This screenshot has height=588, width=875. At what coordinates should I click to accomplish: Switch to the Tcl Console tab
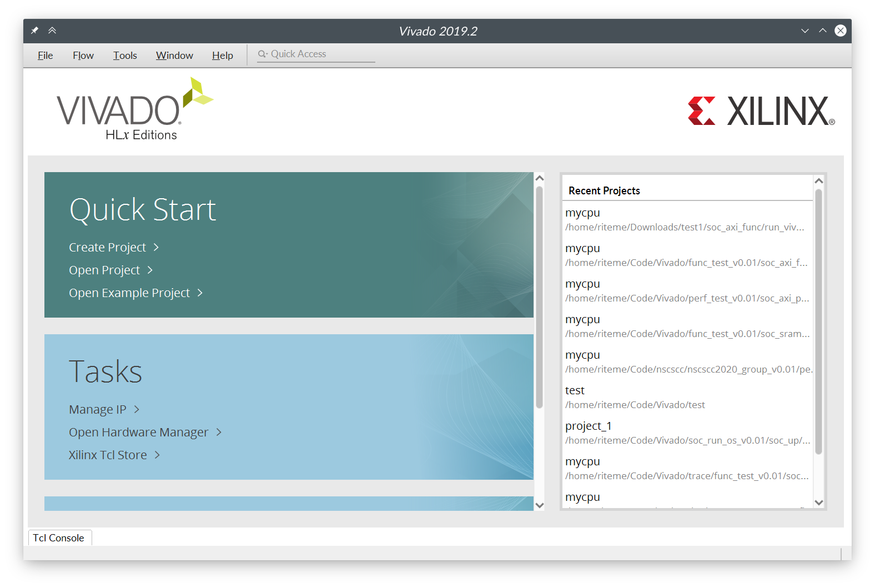tap(60, 537)
